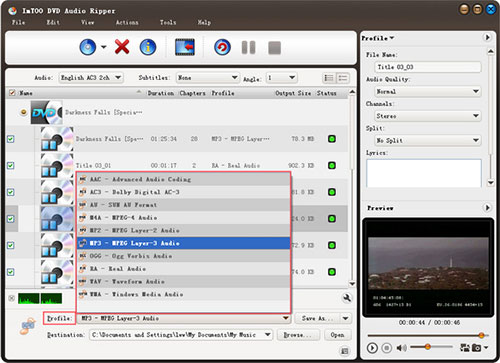Click the Browse button

(298, 335)
